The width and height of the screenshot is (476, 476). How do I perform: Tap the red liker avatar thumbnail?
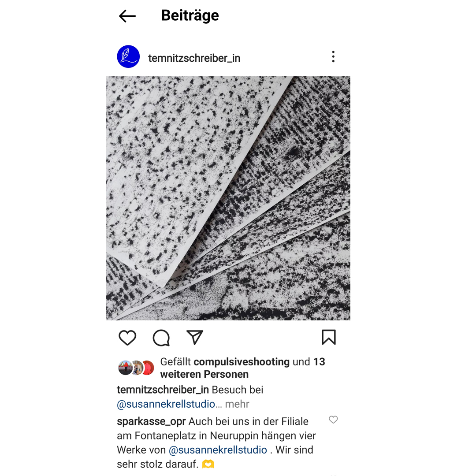(149, 368)
